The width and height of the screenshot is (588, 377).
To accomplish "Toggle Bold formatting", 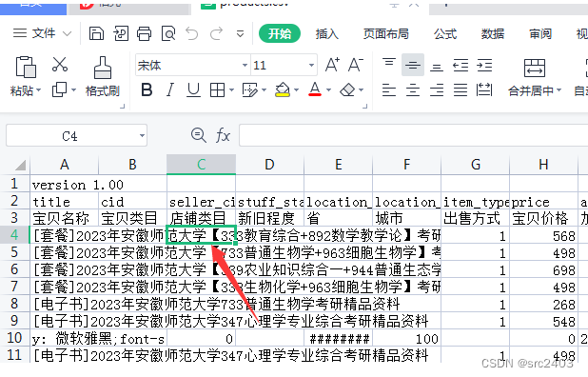I will coord(147,90).
